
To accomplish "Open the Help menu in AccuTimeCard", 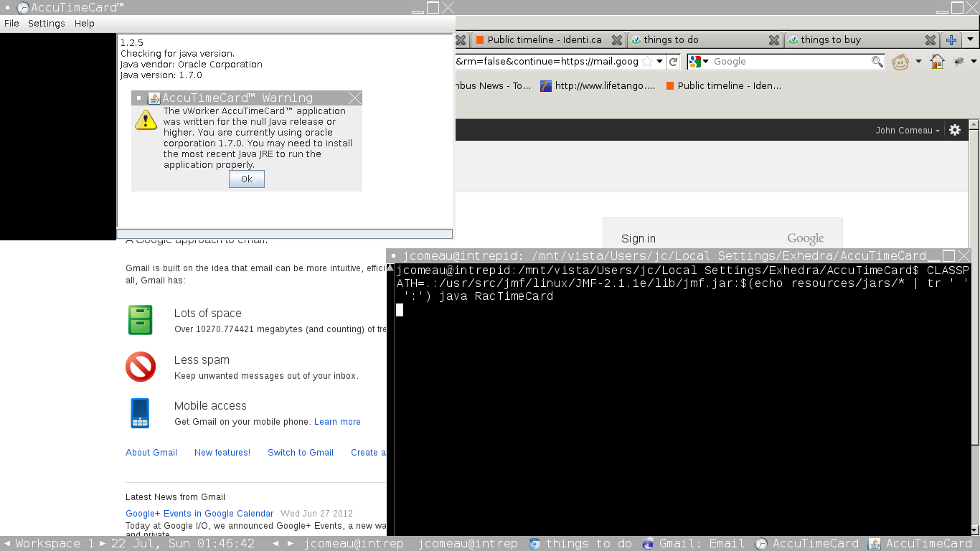I will click(x=85, y=23).
